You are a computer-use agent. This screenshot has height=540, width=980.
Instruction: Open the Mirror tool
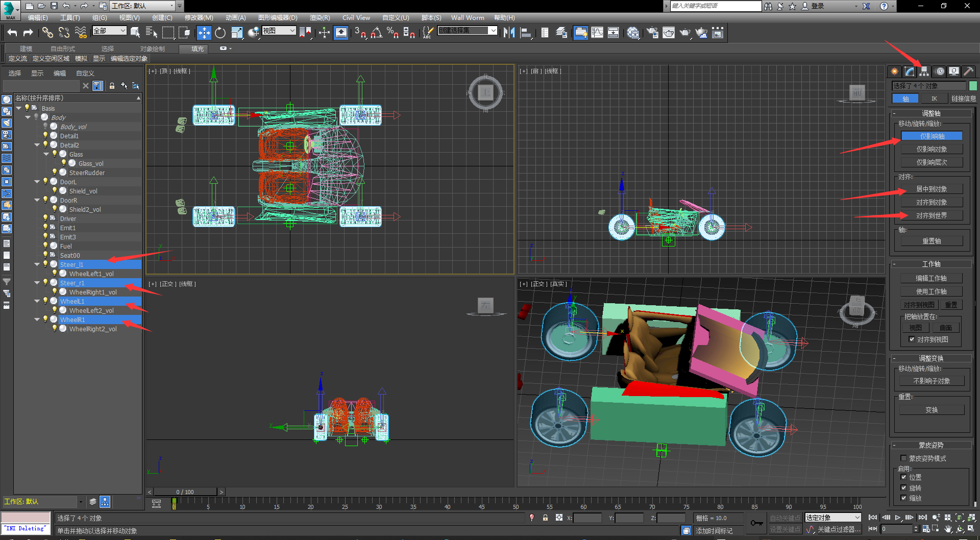click(509, 33)
